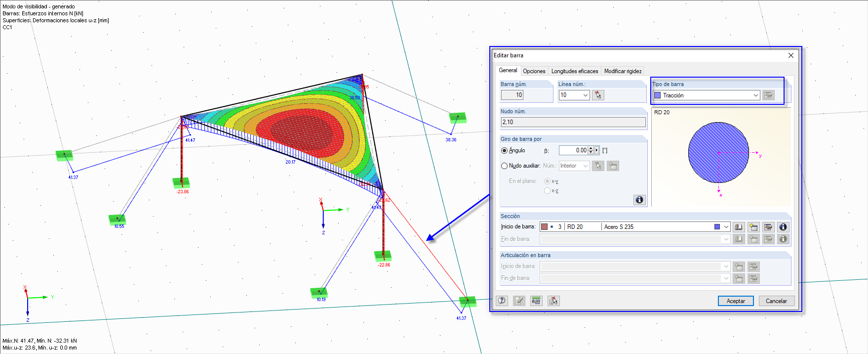Open Longitudes eficaces tab
The height and width of the screenshot is (354, 868).
(575, 71)
